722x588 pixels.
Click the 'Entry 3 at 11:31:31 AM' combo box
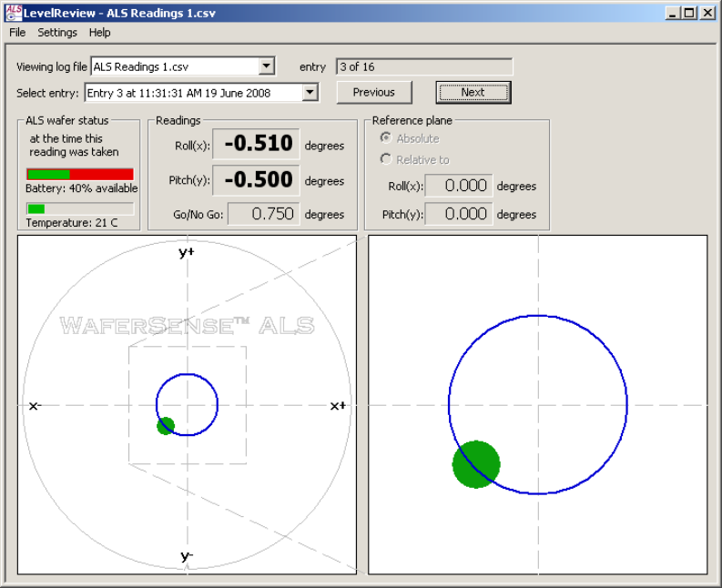point(202,93)
